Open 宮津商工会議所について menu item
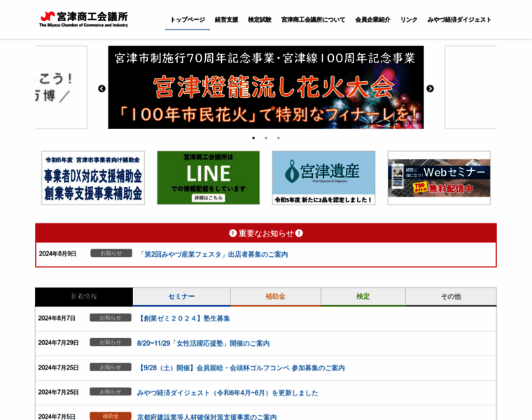This screenshot has height=420, width=532. click(x=313, y=20)
